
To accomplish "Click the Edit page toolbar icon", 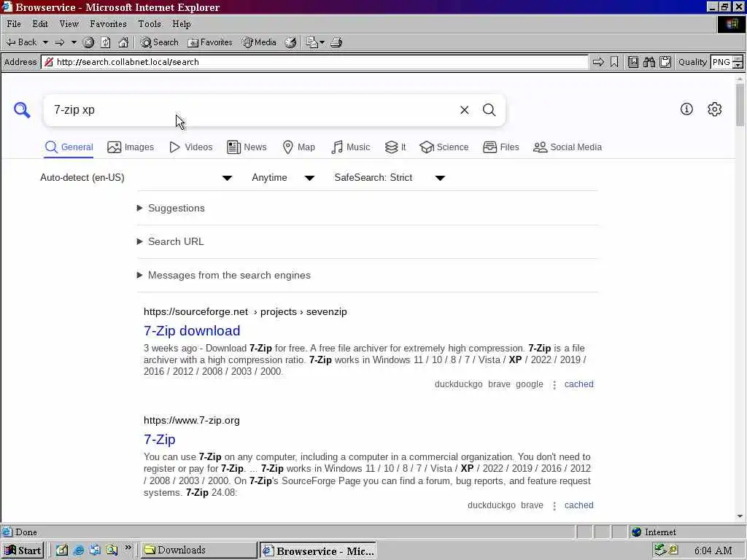I will [x=315, y=42].
